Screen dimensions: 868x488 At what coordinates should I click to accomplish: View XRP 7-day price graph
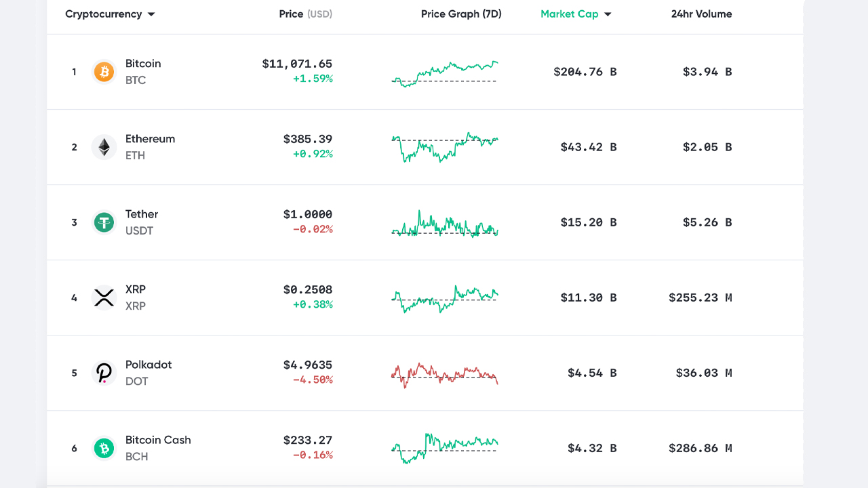point(445,299)
